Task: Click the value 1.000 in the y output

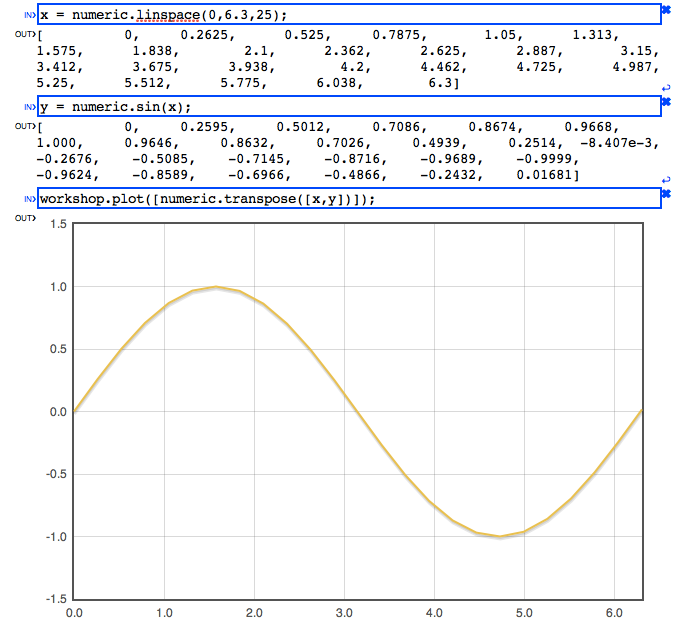Action: (59, 144)
